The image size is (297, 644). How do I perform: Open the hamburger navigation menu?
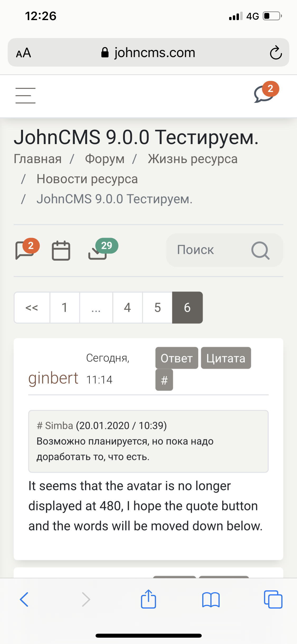pos(25,96)
